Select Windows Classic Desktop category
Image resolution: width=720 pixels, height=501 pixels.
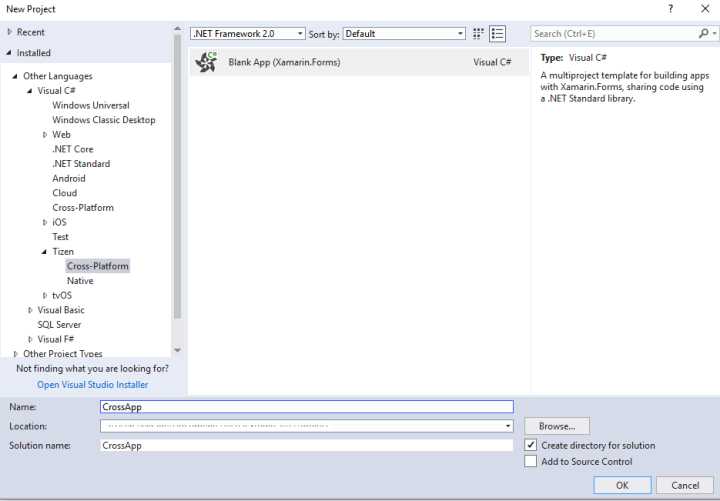point(104,120)
